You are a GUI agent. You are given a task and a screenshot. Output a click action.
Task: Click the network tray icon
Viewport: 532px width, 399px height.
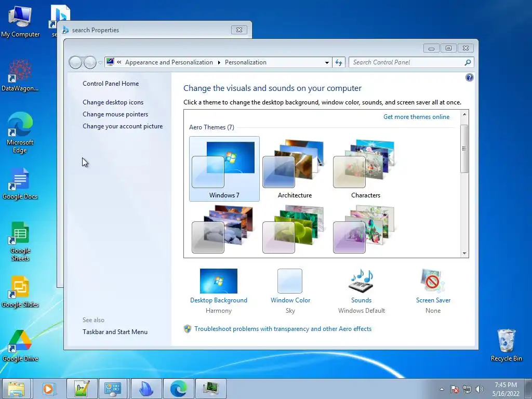pyautogui.click(x=467, y=389)
